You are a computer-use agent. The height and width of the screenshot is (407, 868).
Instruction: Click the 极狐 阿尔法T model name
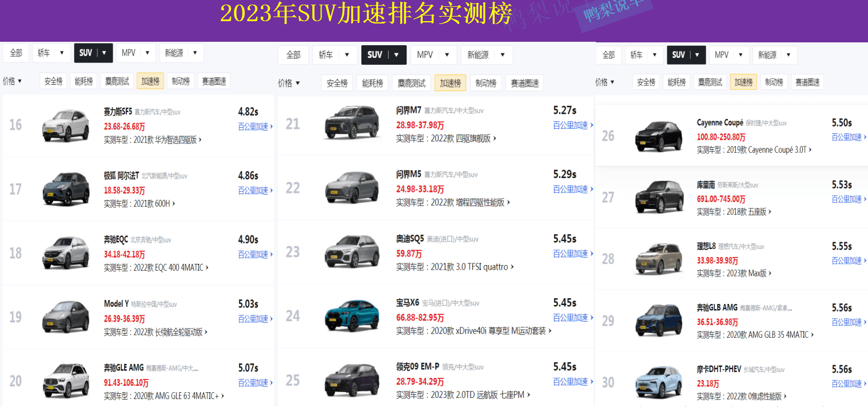point(121,175)
